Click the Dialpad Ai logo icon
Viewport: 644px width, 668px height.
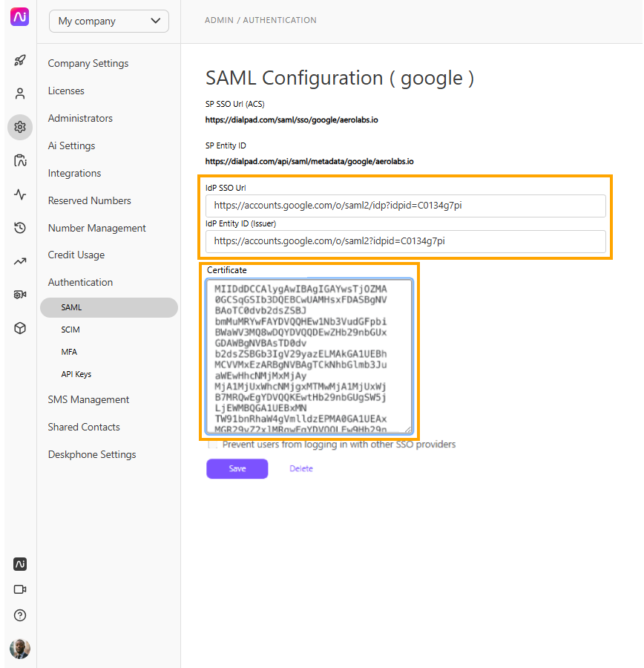(x=19, y=17)
